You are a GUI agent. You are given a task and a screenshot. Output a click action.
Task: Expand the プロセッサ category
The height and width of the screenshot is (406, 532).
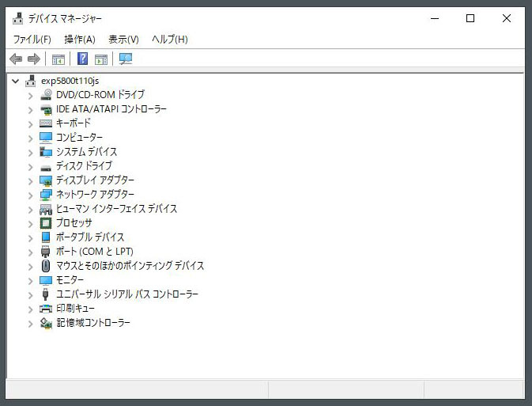coord(31,224)
